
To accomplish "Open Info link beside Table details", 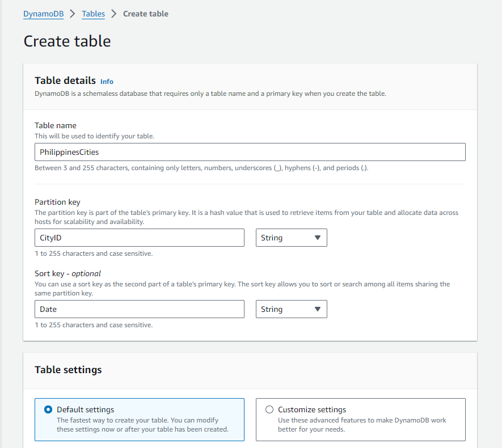I will point(107,82).
